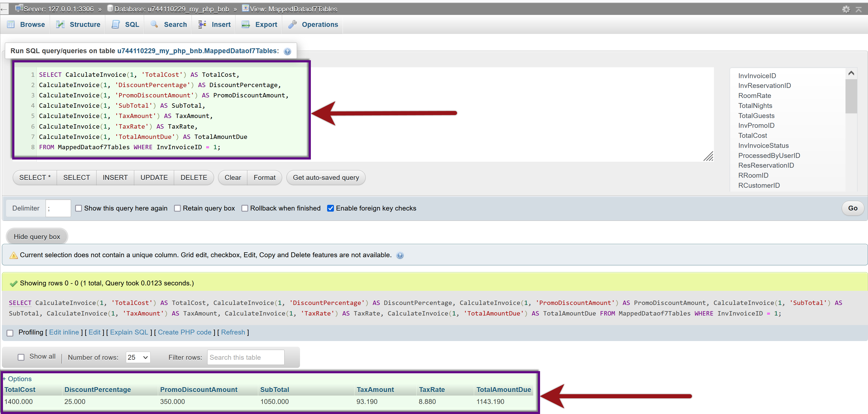Click the SQL query help icon
Image resolution: width=868 pixels, height=414 pixels.
point(287,52)
